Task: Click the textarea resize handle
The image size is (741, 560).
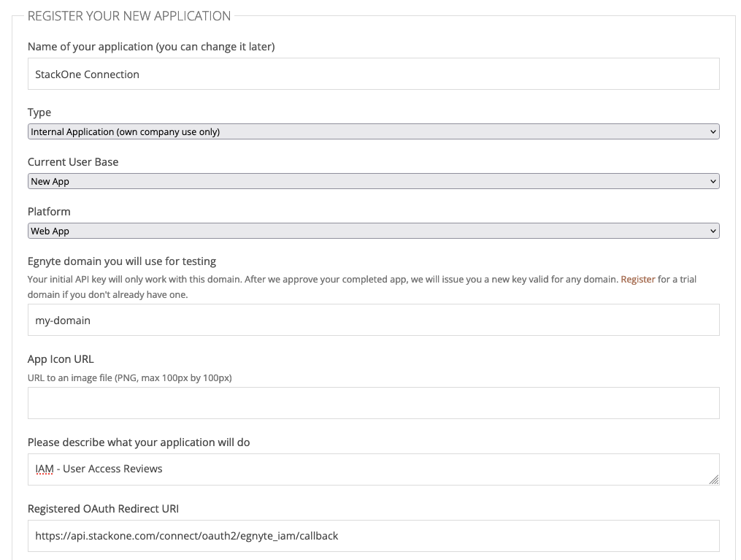Action: (714, 480)
